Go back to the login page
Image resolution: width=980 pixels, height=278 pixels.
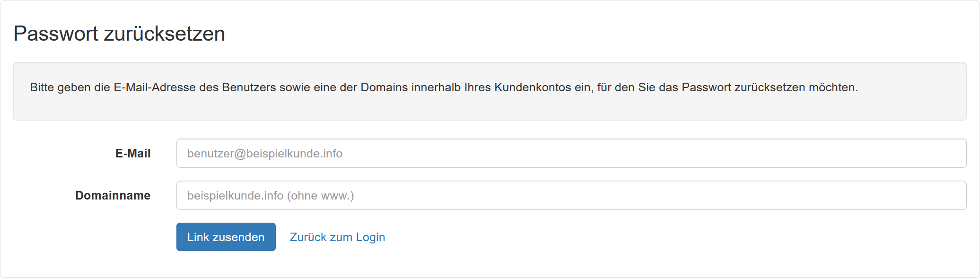pyautogui.click(x=337, y=237)
